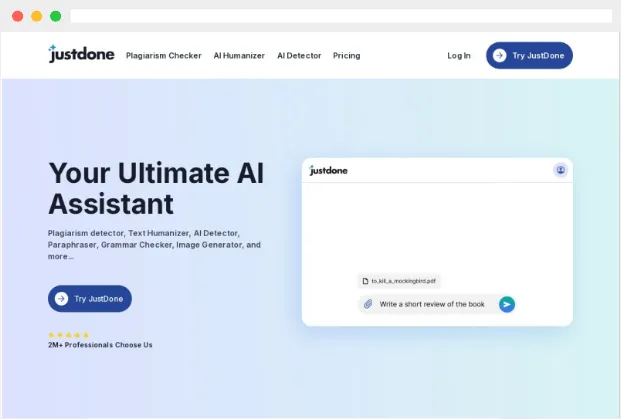Open the Pricing page
Viewport: 621px width, 419px height.
[346, 56]
